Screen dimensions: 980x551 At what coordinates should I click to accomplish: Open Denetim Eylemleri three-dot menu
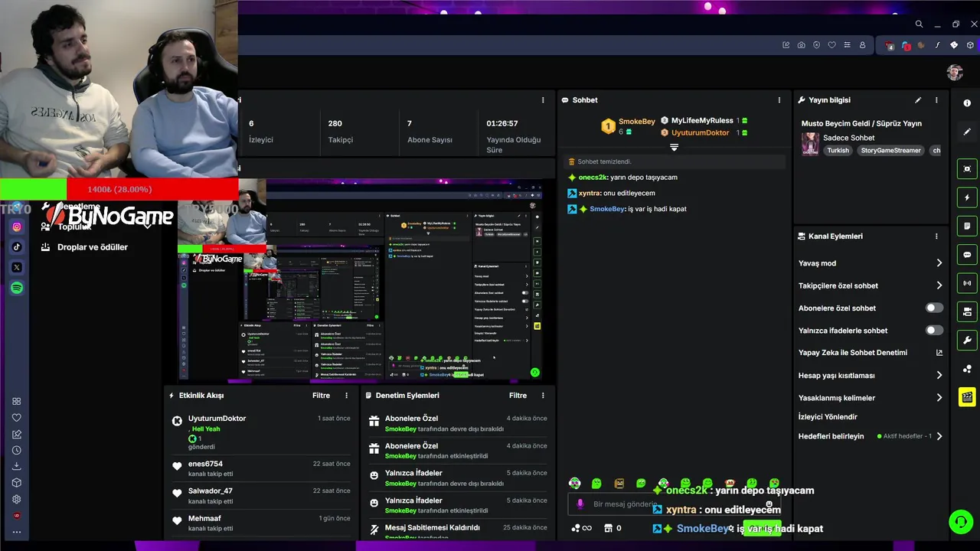pyautogui.click(x=543, y=396)
